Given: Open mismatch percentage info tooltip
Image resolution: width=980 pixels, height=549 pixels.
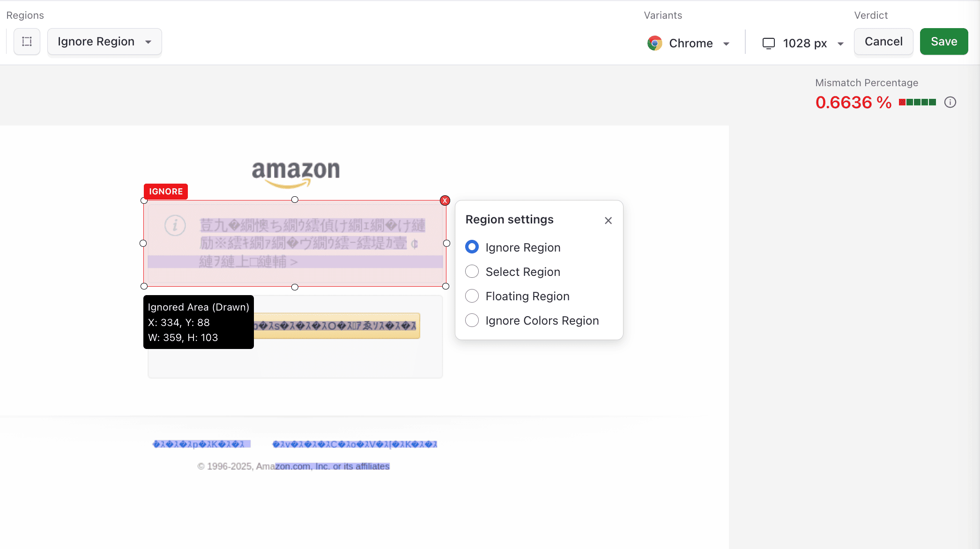Looking at the screenshot, I should point(950,102).
